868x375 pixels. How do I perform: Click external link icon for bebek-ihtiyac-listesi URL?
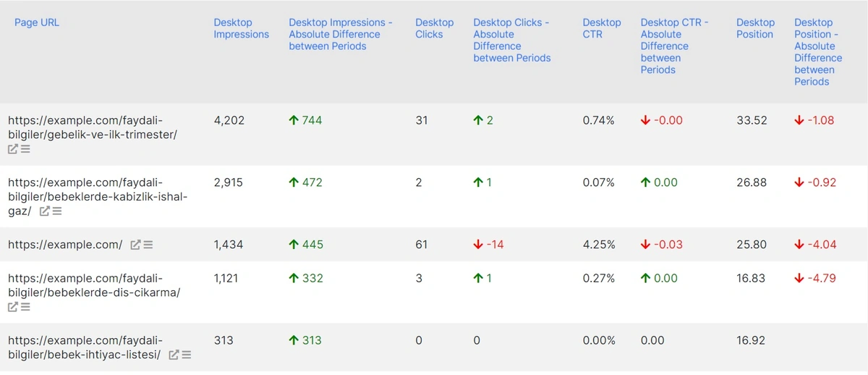tap(174, 355)
